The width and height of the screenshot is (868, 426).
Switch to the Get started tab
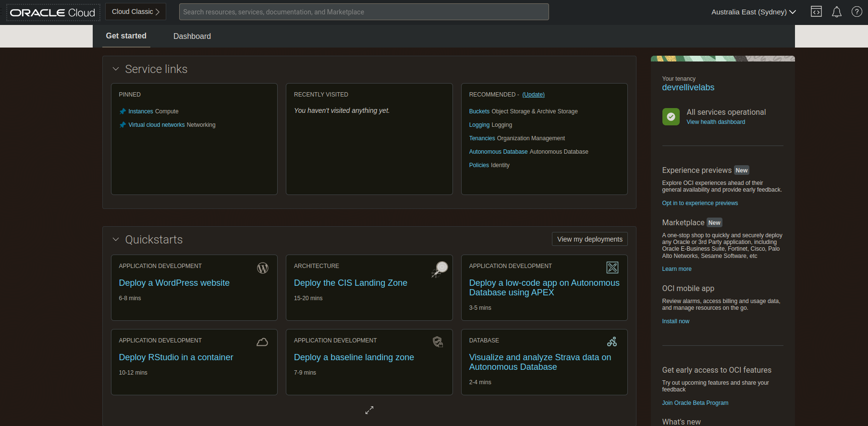[126, 36]
